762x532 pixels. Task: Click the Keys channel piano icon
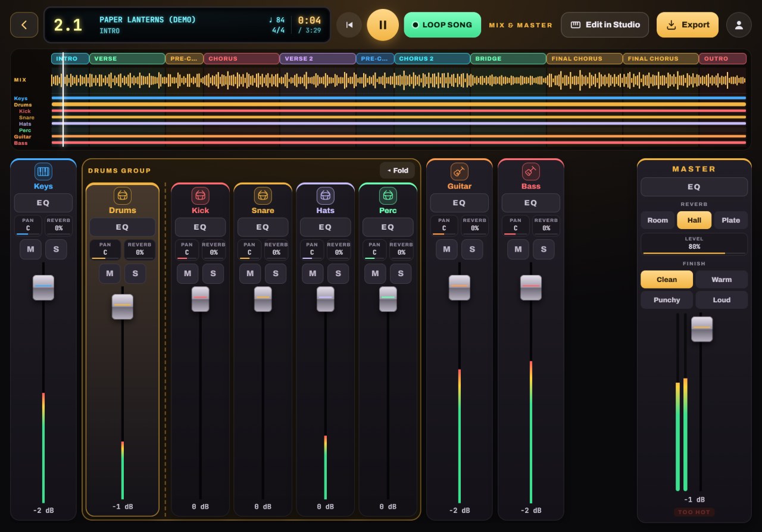[43, 172]
